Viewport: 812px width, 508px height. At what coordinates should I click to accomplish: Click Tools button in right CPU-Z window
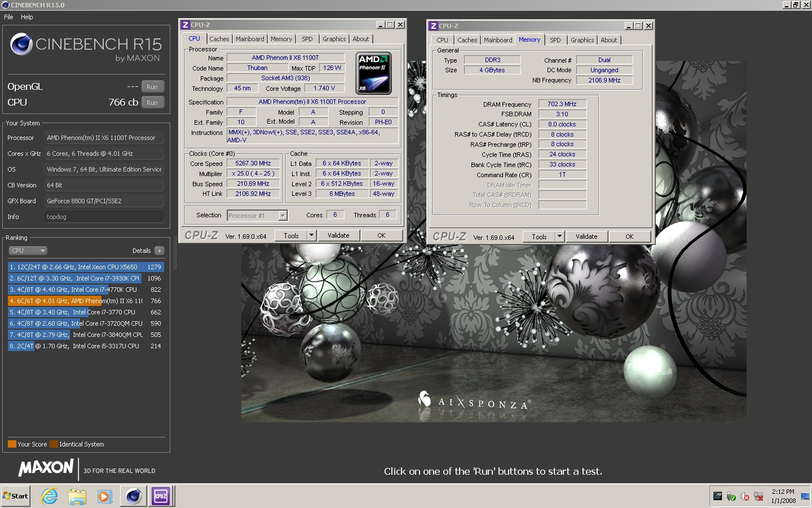[x=539, y=237]
